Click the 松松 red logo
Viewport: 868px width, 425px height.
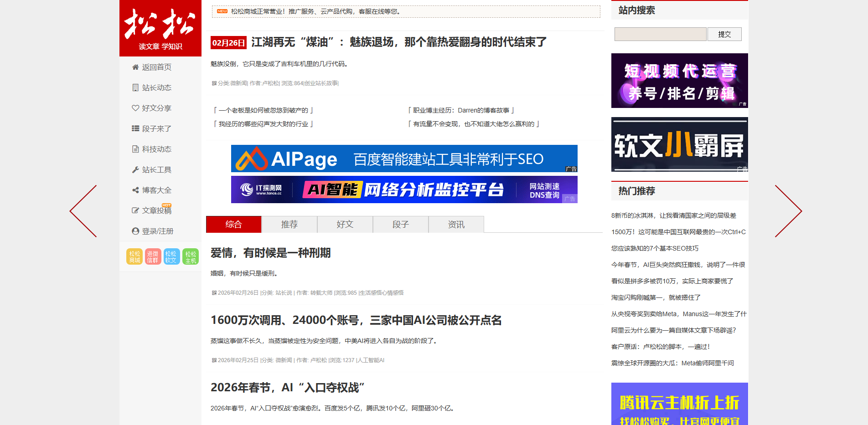tap(160, 28)
